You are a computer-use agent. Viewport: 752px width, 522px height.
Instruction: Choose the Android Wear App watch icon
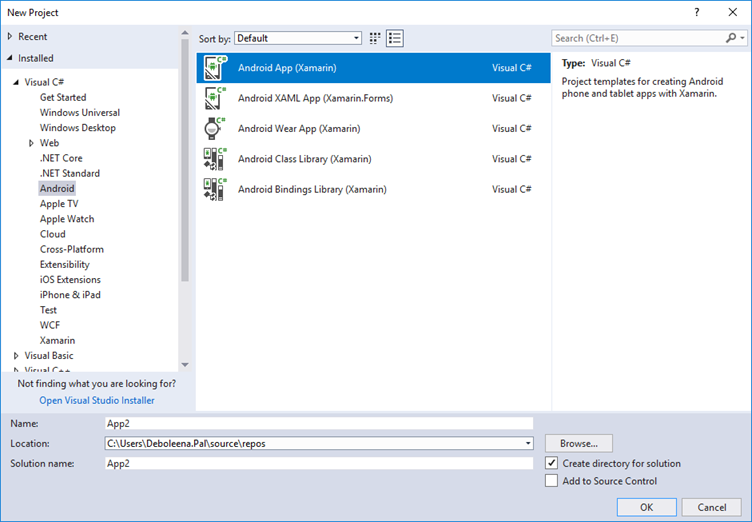[215, 128]
